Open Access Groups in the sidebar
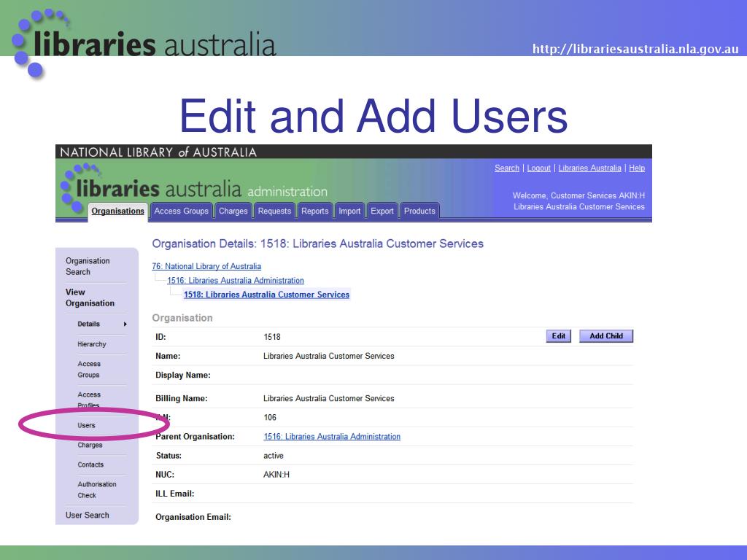Image resolution: width=747 pixels, height=560 pixels. click(89, 370)
